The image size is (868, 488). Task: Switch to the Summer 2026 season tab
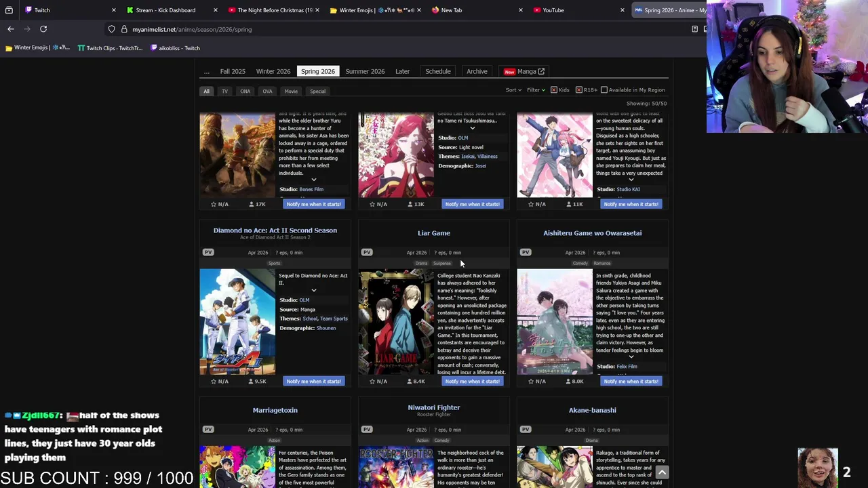tap(365, 71)
